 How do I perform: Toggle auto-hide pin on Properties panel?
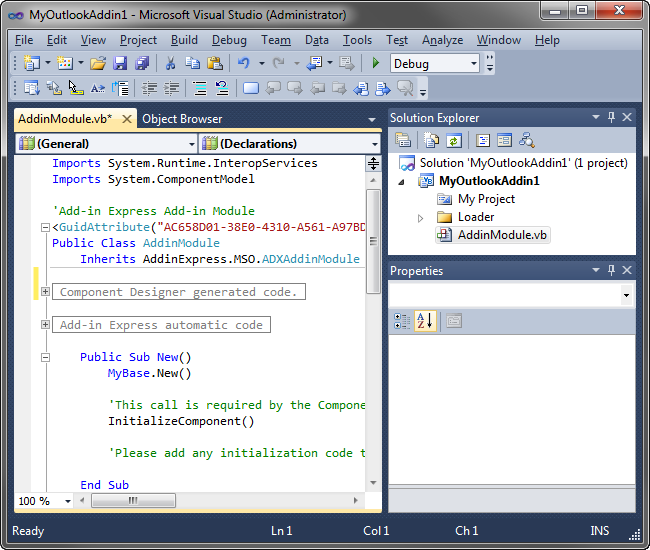pos(611,270)
